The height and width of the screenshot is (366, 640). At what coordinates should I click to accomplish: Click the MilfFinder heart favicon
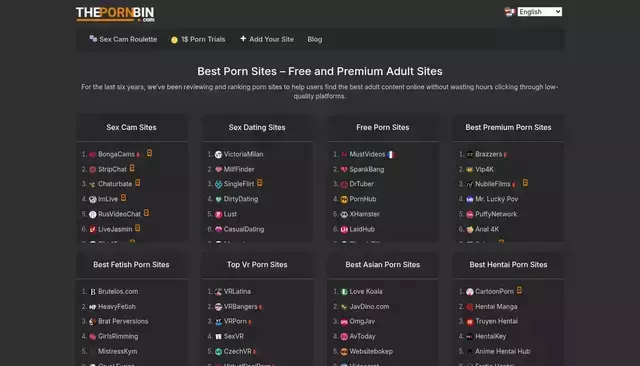(x=218, y=169)
